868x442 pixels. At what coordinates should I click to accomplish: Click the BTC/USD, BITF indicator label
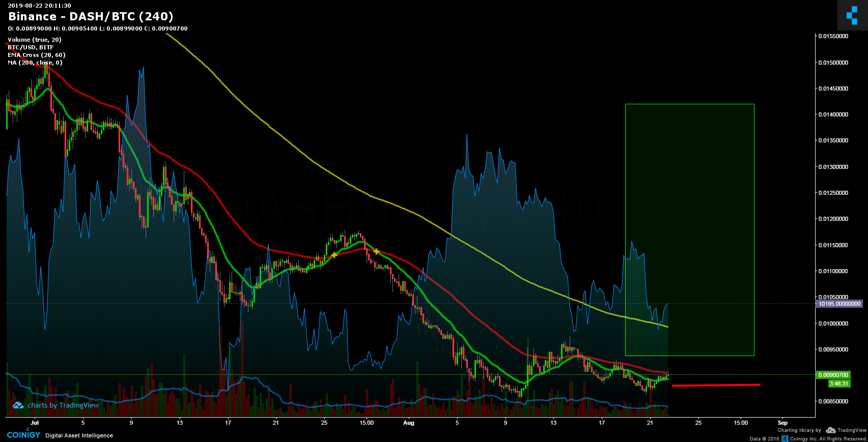pyautogui.click(x=31, y=47)
